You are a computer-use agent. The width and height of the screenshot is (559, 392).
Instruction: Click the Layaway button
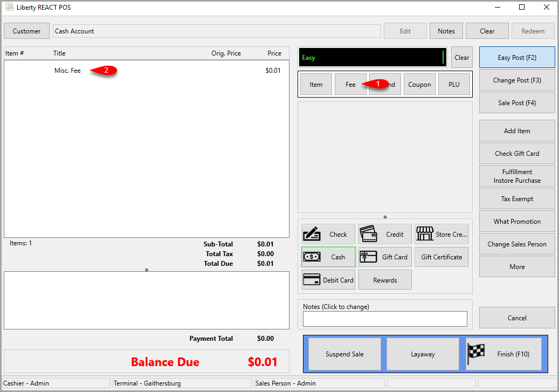[x=423, y=354]
